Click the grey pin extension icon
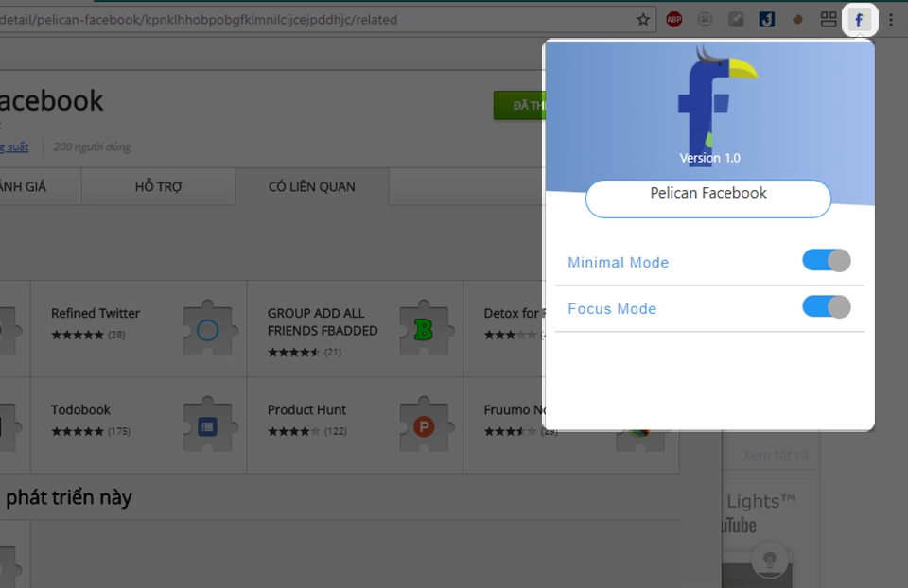Image resolution: width=908 pixels, height=588 pixels. (736, 20)
